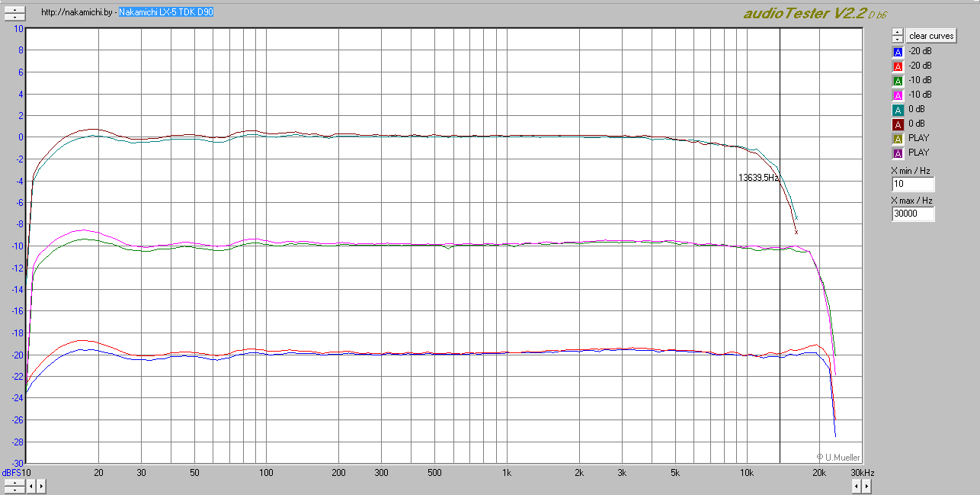This screenshot has height=495, width=980.
Task: Click the purple PLAY curve icon
Action: [897, 153]
